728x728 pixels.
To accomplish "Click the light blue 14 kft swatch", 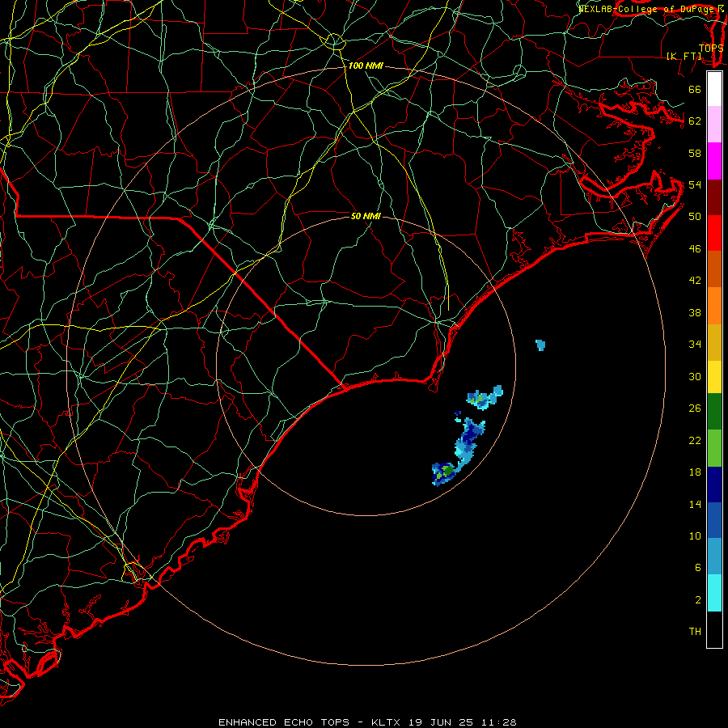I will (714, 557).
